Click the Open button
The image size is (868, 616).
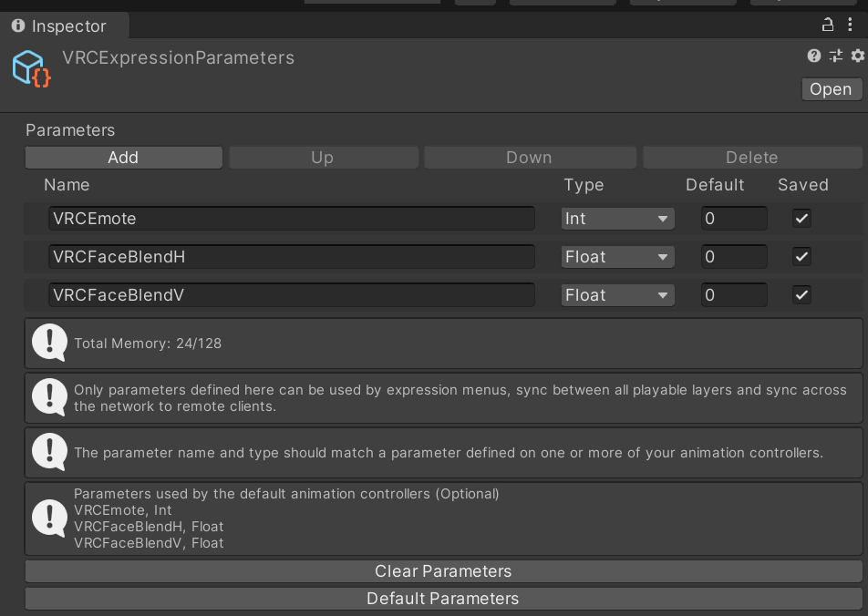click(x=832, y=89)
